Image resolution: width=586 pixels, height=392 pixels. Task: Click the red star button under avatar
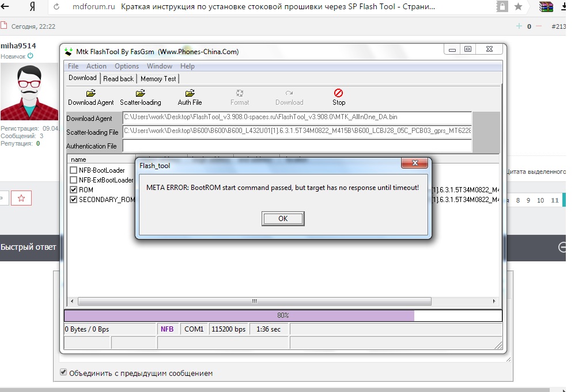pos(21,198)
